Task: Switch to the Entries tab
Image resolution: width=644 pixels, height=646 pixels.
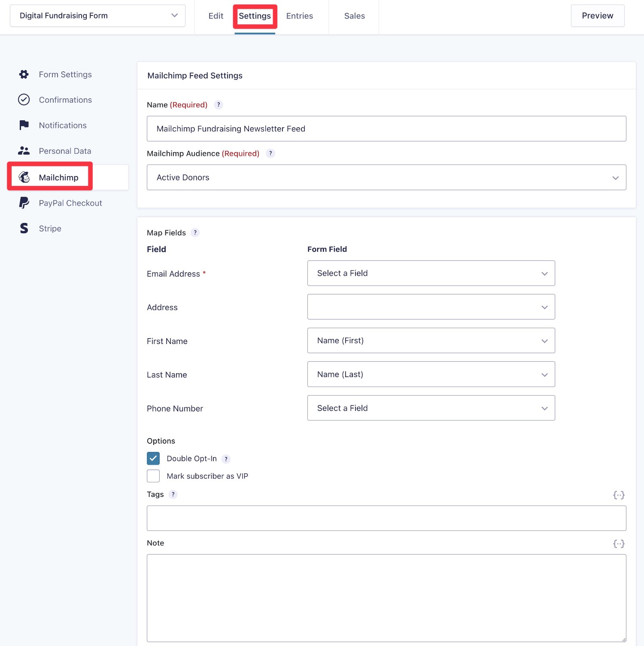Action: [x=300, y=16]
